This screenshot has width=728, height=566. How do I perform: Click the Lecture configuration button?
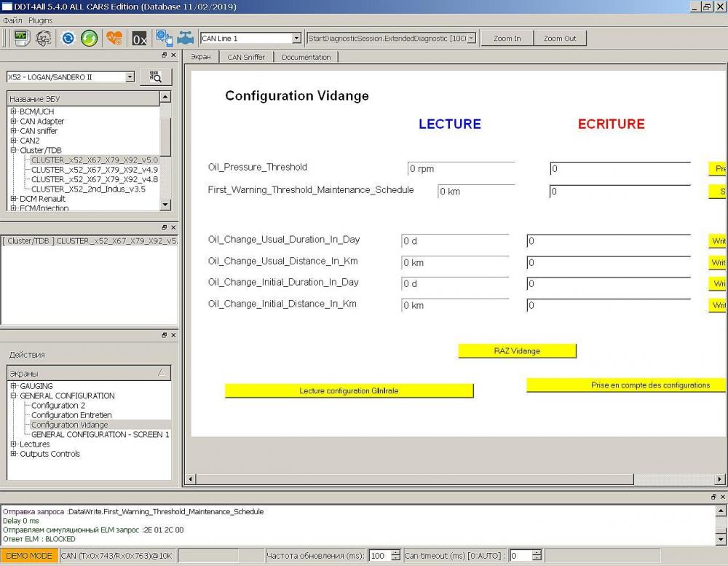tap(349, 390)
